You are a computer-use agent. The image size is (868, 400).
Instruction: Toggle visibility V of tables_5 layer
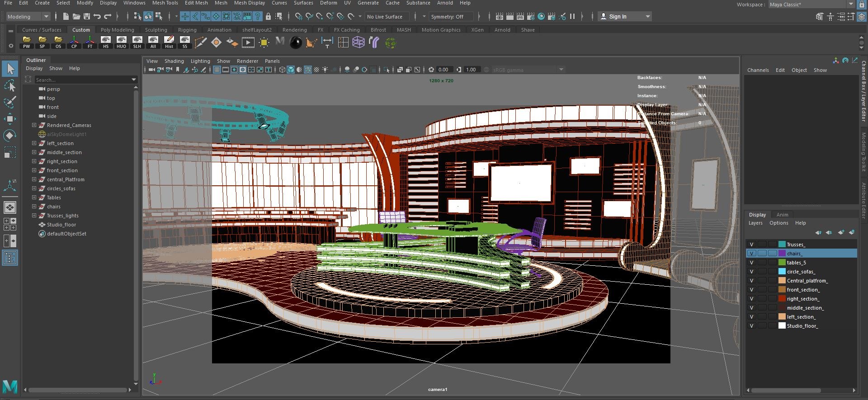[751, 263]
